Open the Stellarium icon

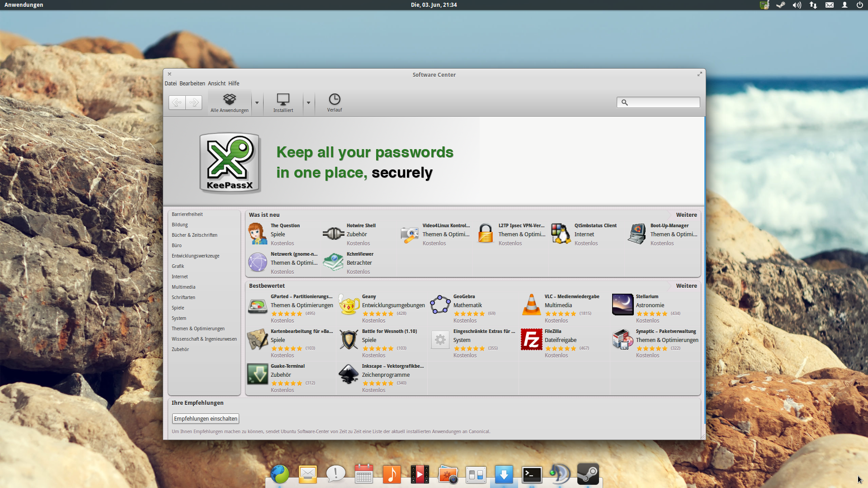tap(623, 305)
